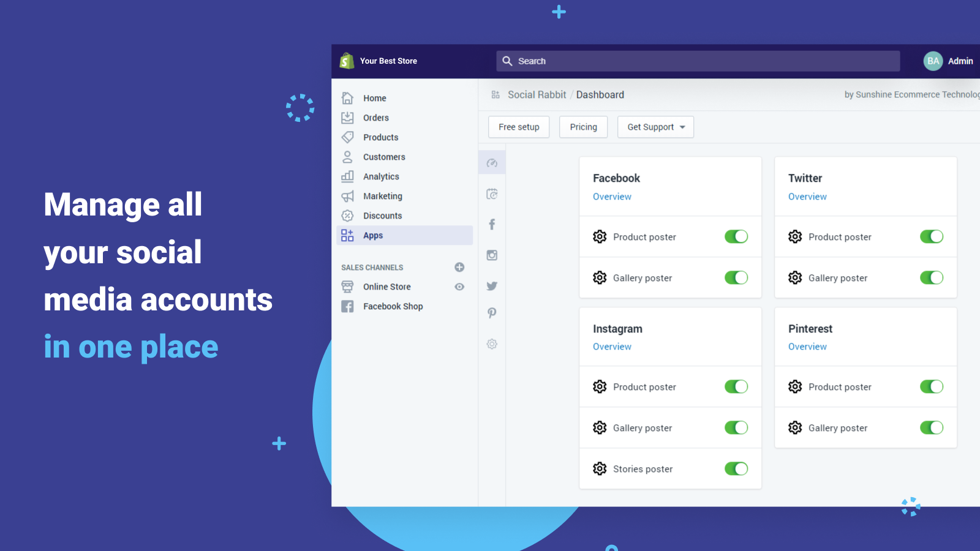This screenshot has width=980, height=551.
Task: Turn off Twitter Gallery poster toggle
Action: [931, 278]
